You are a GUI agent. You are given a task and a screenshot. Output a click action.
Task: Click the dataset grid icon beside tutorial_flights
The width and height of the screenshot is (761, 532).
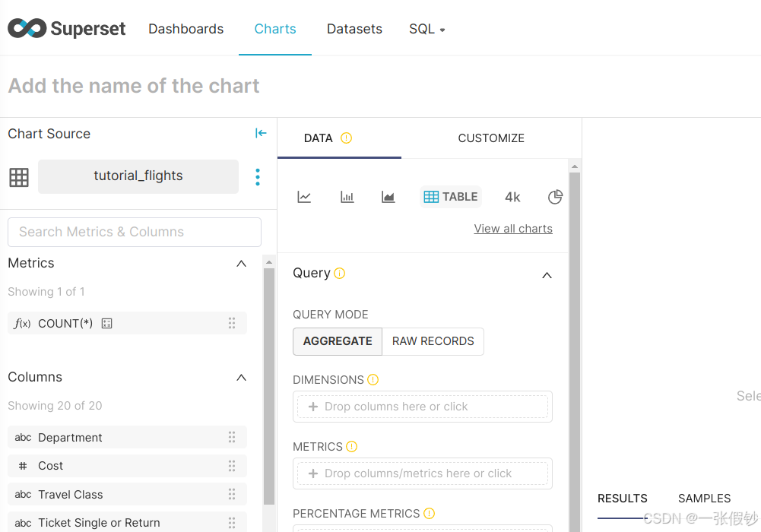(19, 177)
